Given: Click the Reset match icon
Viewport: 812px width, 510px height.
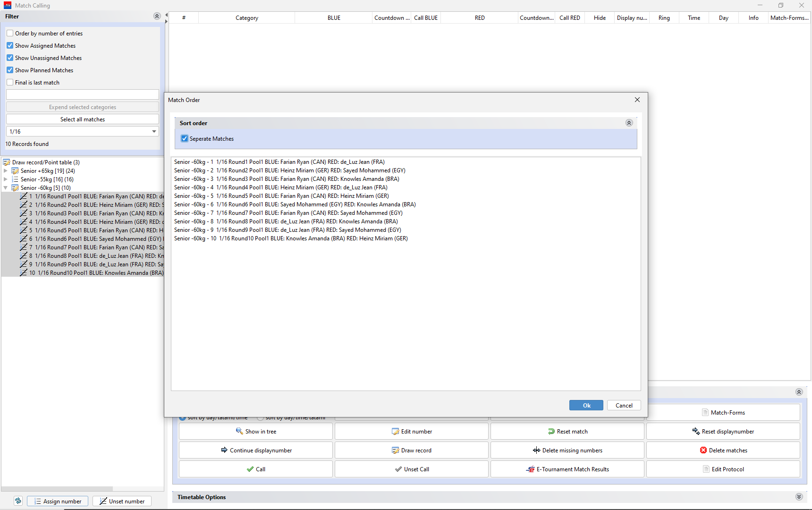Looking at the screenshot, I should tap(551, 432).
